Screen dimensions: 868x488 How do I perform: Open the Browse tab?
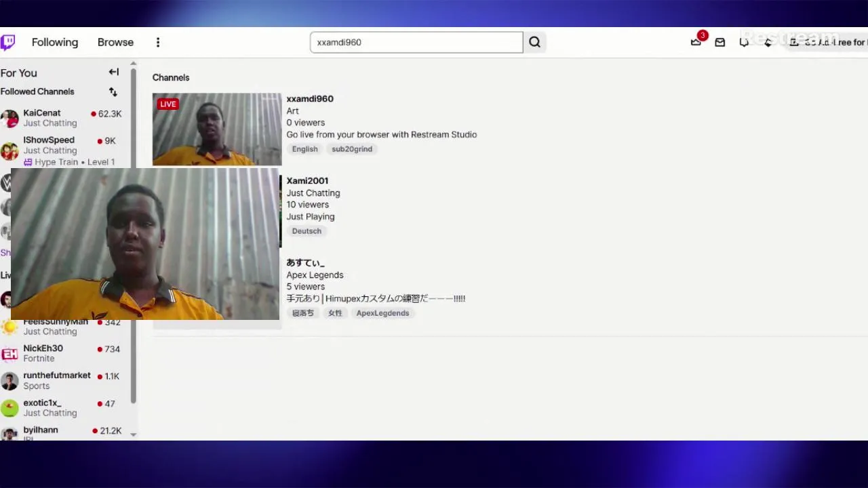(x=115, y=42)
